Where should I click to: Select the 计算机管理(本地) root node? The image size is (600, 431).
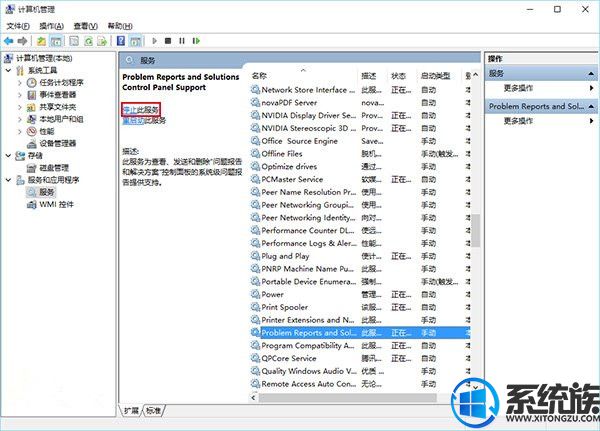point(44,58)
